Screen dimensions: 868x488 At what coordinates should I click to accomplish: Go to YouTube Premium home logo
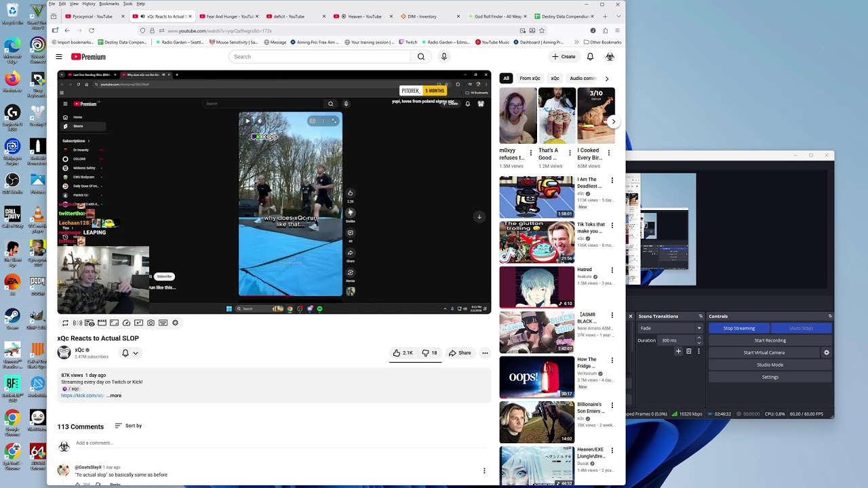coord(88,57)
